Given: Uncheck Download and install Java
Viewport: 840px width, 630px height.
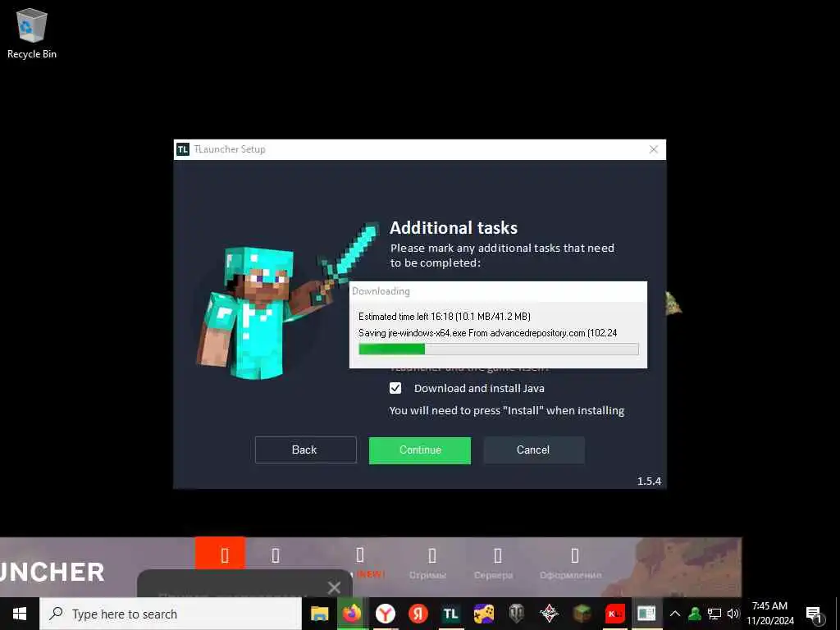Looking at the screenshot, I should pyautogui.click(x=395, y=388).
